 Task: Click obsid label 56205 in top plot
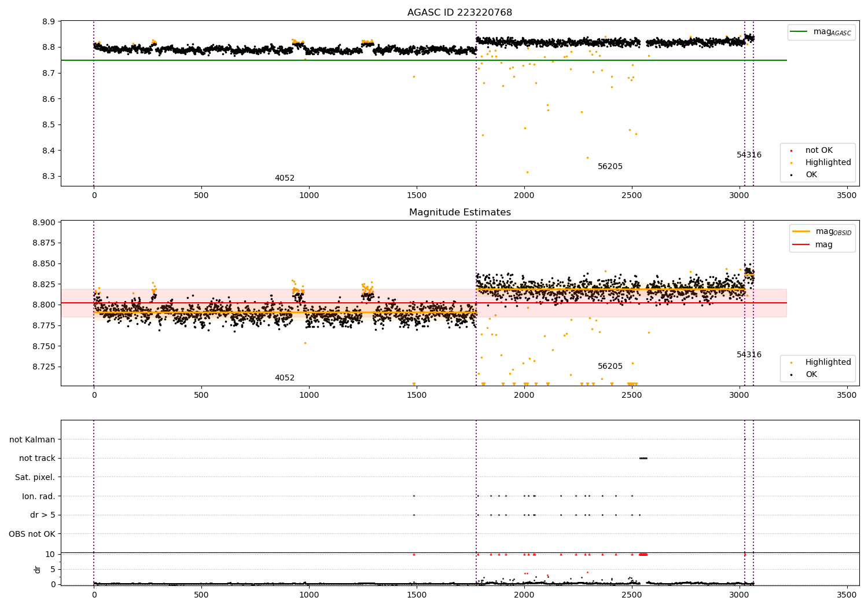610,167
